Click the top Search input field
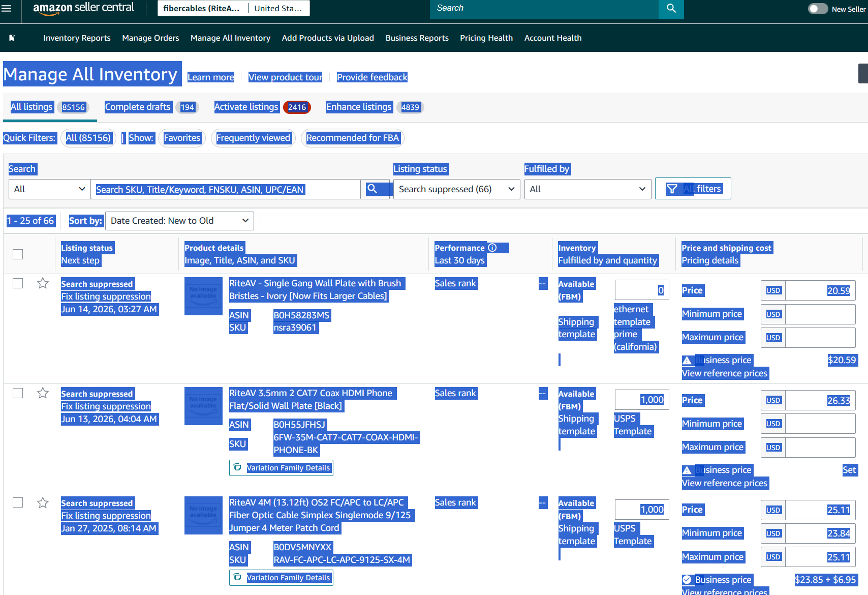Screen dimensions: 868x595 (x=544, y=9)
